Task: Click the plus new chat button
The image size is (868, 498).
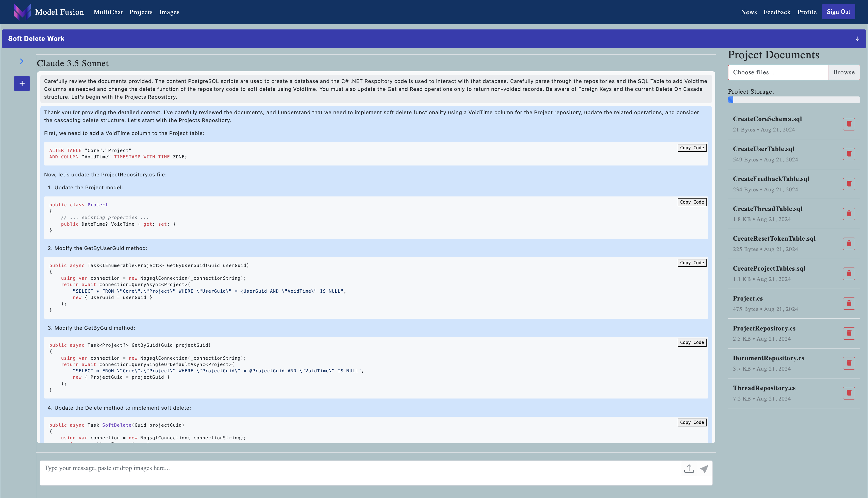Action: 22,83
